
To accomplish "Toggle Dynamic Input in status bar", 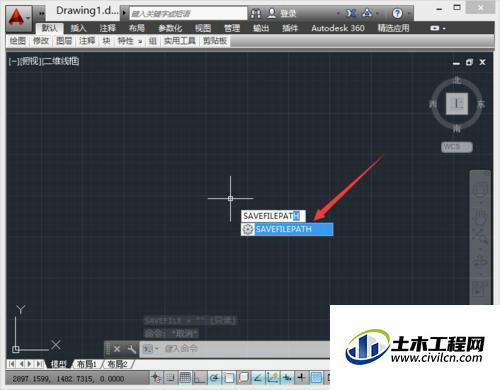I will (x=287, y=378).
